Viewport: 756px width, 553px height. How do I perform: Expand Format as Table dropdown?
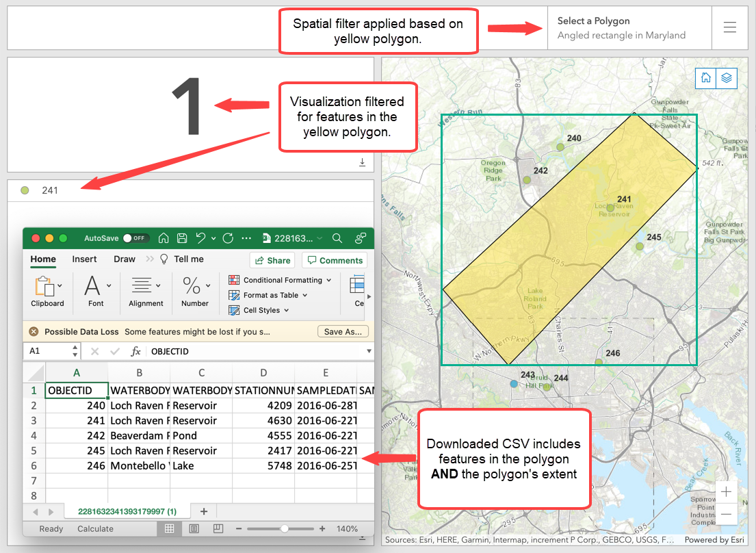click(x=304, y=295)
